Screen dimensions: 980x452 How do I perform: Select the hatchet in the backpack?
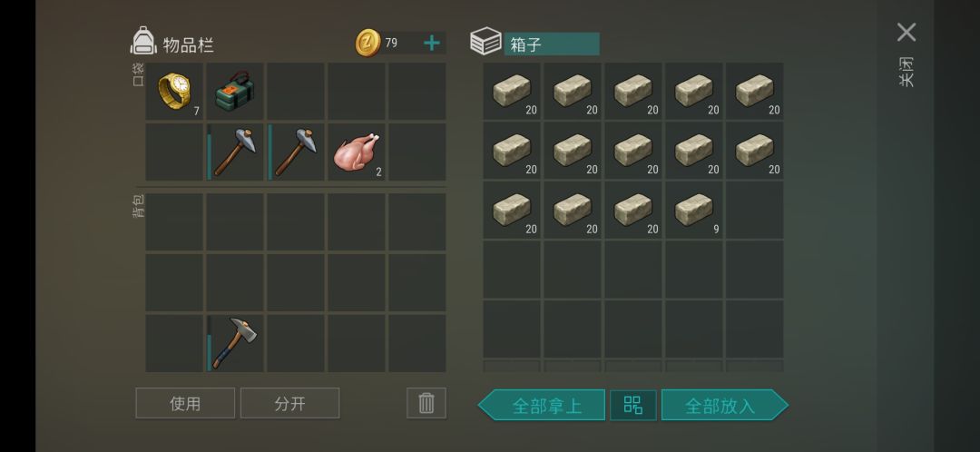235,343
